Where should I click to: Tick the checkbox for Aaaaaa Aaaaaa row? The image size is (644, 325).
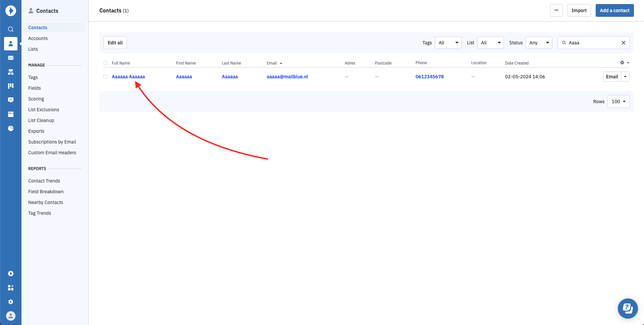click(x=105, y=77)
